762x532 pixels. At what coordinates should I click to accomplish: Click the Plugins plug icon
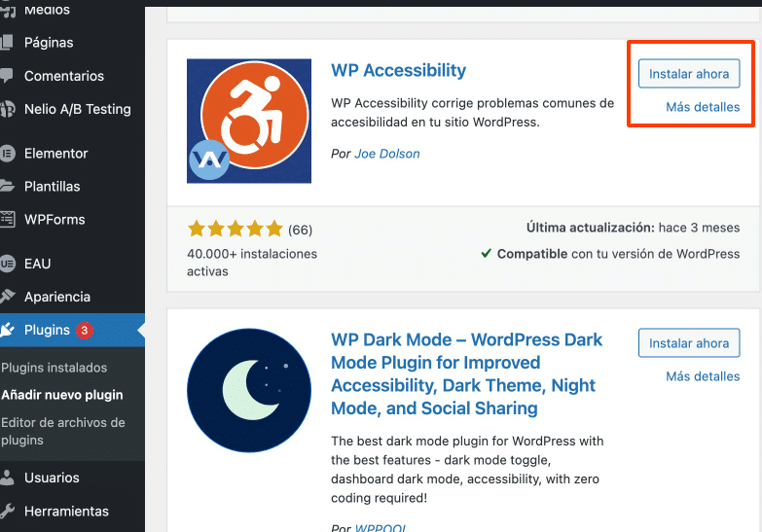(x=7, y=330)
